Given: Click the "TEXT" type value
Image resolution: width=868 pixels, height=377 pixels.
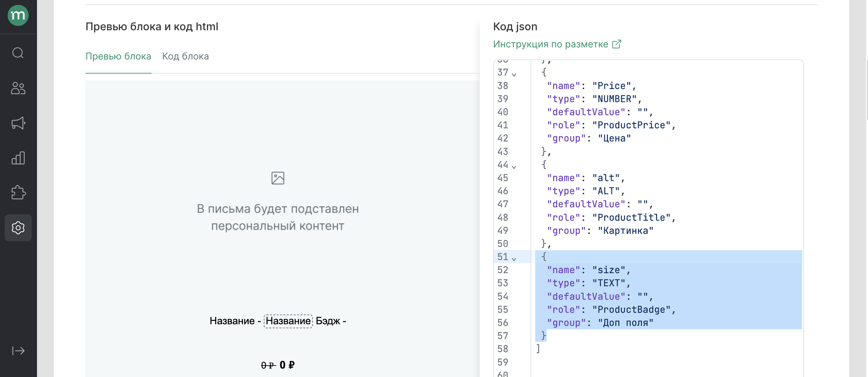Looking at the screenshot, I should pos(609,283).
